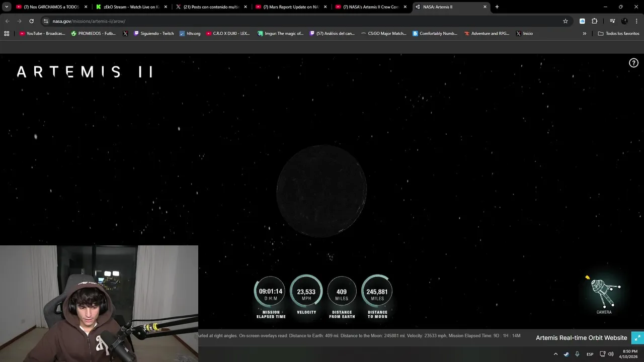Screen dimensions: 644x362
Task: Click the Velocity 23,533 MPH gauge
Action: (x=306, y=295)
